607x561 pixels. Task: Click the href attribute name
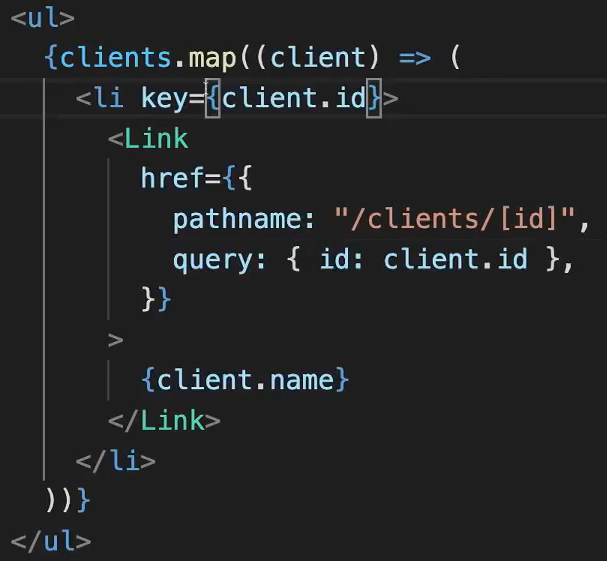tap(172, 178)
